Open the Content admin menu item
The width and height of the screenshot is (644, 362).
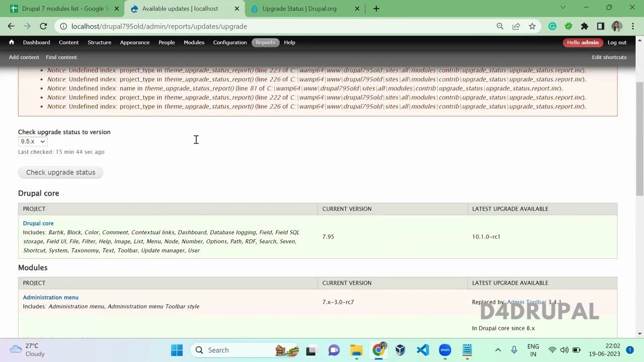(x=68, y=42)
